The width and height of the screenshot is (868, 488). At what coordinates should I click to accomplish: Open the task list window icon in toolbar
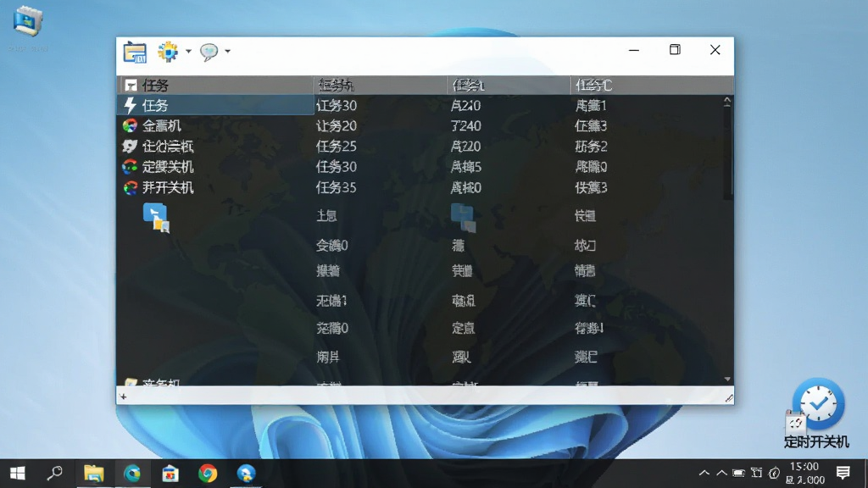click(135, 52)
